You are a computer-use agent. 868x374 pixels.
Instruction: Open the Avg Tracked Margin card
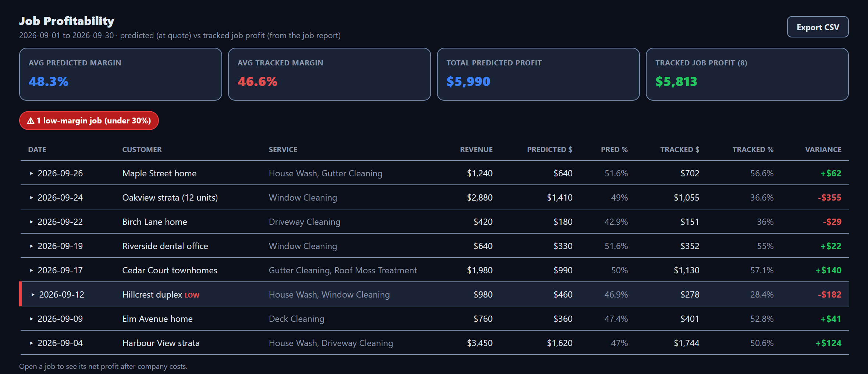pos(330,74)
